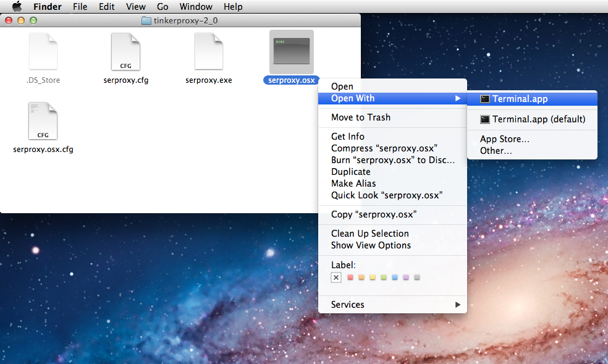Apply the orange label color
Viewport: 608px width, 364px height.
361,277
